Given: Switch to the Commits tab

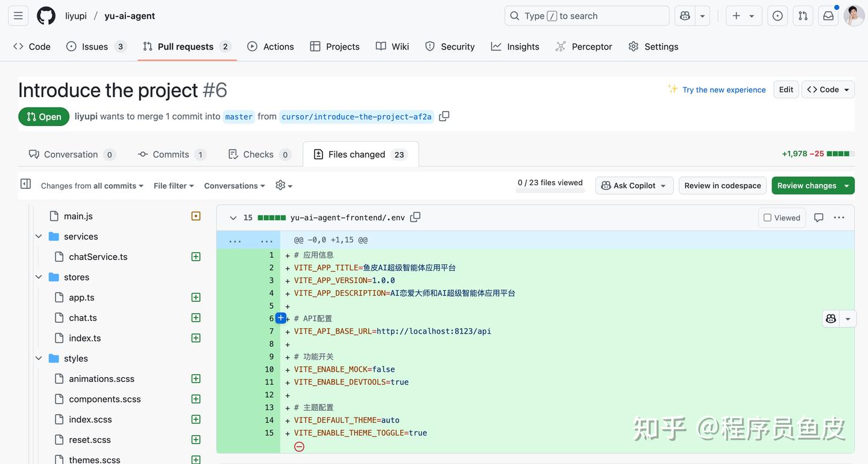Looking at the screenshot, I should [171, 154].
